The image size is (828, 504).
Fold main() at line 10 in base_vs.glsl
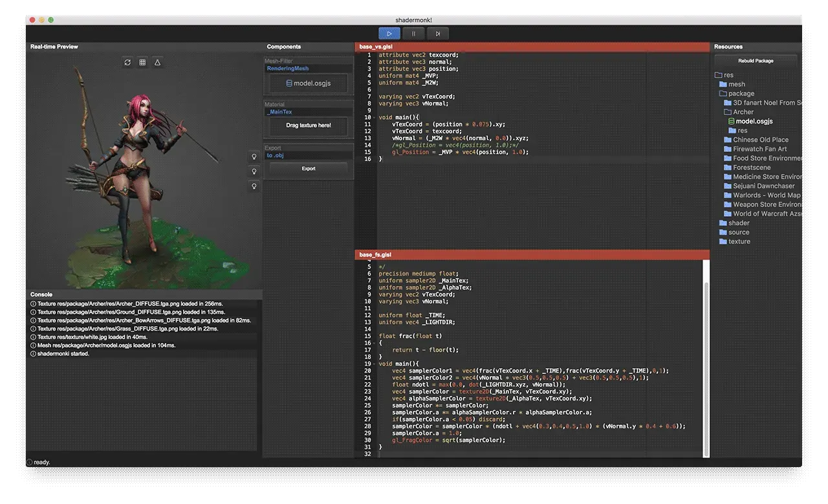[374, 117]
